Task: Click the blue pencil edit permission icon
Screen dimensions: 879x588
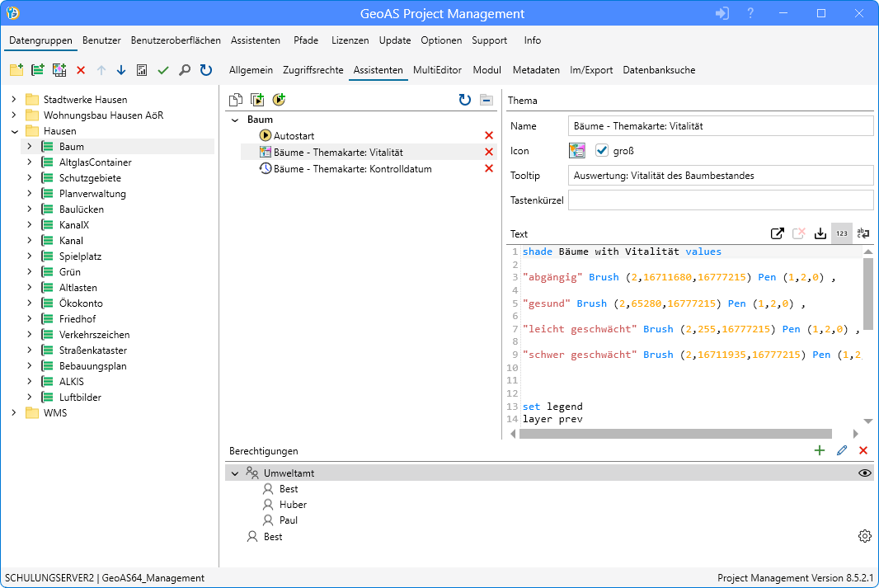Action: [841, 450]
